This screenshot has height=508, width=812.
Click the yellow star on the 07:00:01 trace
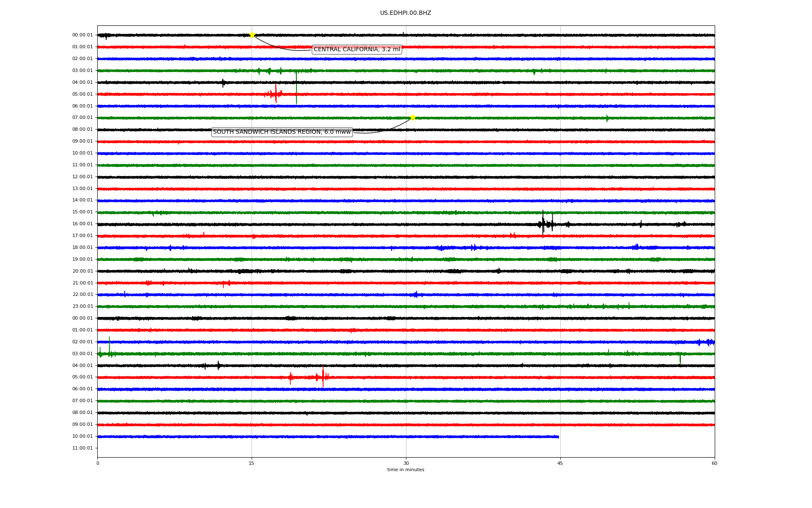pos(413,117)
